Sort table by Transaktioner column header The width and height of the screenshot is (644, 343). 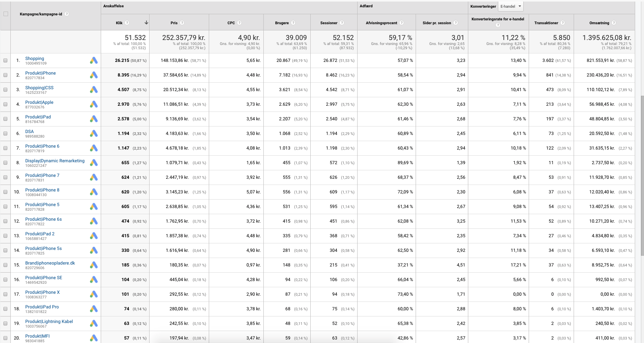[x=546, y=23]
